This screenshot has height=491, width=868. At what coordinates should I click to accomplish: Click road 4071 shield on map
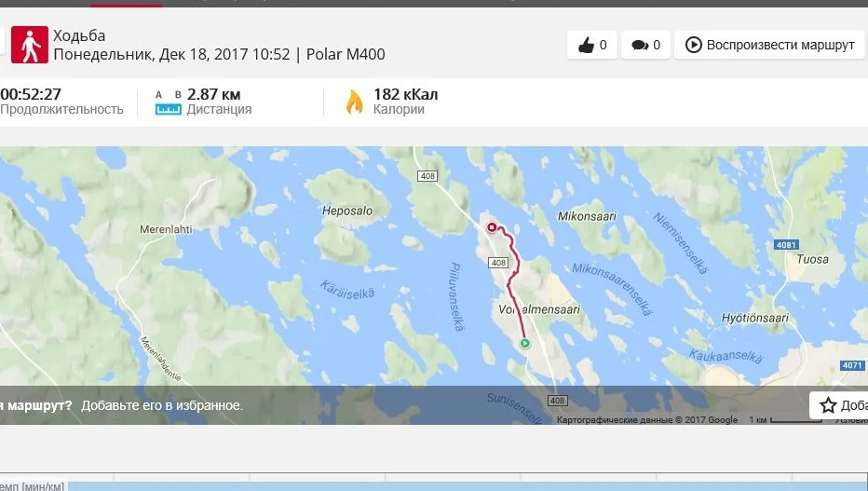click(x=852, y=365)
